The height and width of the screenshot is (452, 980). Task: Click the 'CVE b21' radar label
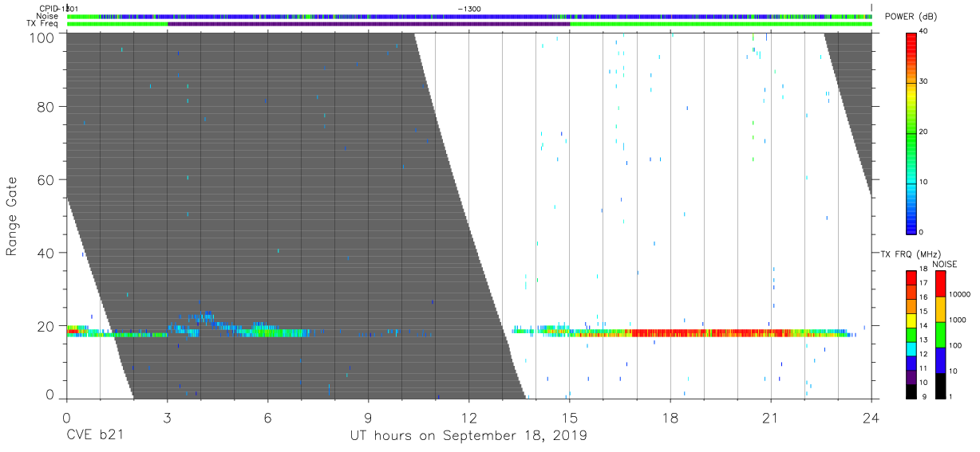click(94, 436)
